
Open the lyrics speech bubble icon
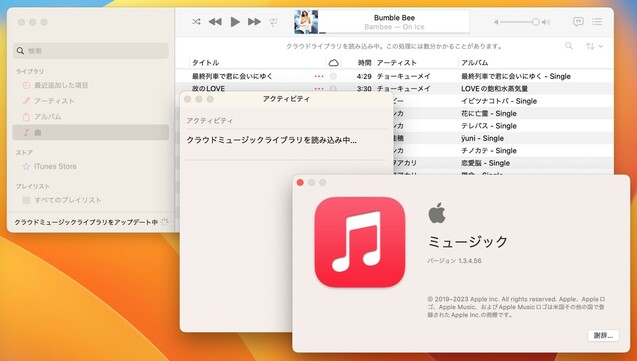point(578,22)
